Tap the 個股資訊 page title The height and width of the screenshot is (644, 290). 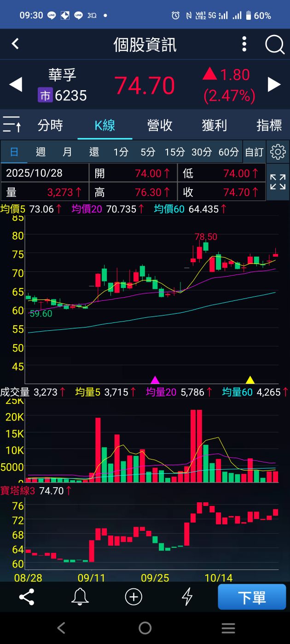(145, 45)
